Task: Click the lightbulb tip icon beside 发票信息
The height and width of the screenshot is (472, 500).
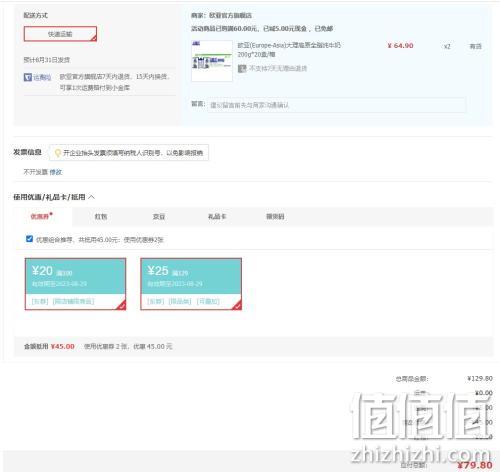Action: 58,153
